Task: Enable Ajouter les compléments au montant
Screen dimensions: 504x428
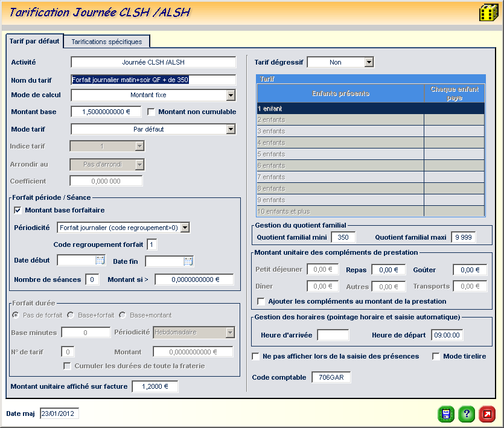Action: [x=261, y=301]
